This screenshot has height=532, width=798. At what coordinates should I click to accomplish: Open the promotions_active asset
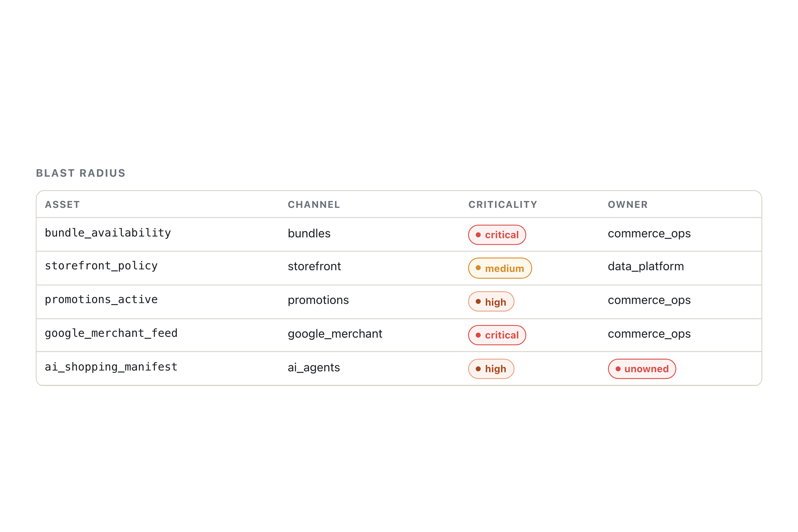point(101,300)
